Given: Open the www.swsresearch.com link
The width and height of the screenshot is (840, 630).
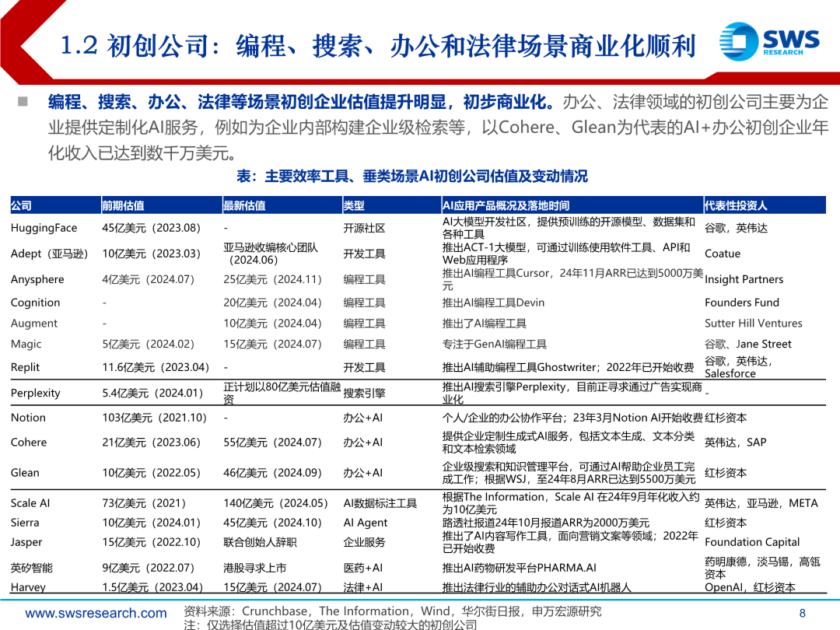Looking at the screenshot, I should 96,613.
